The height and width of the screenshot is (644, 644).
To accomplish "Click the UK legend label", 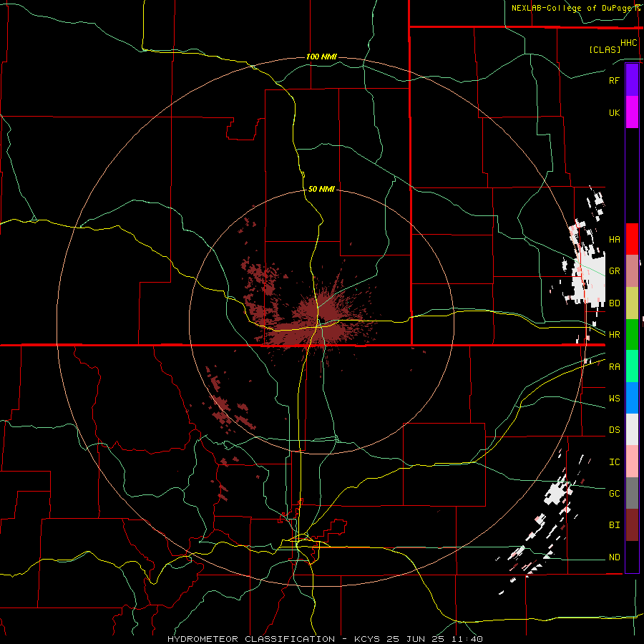I will pos(614,112).
